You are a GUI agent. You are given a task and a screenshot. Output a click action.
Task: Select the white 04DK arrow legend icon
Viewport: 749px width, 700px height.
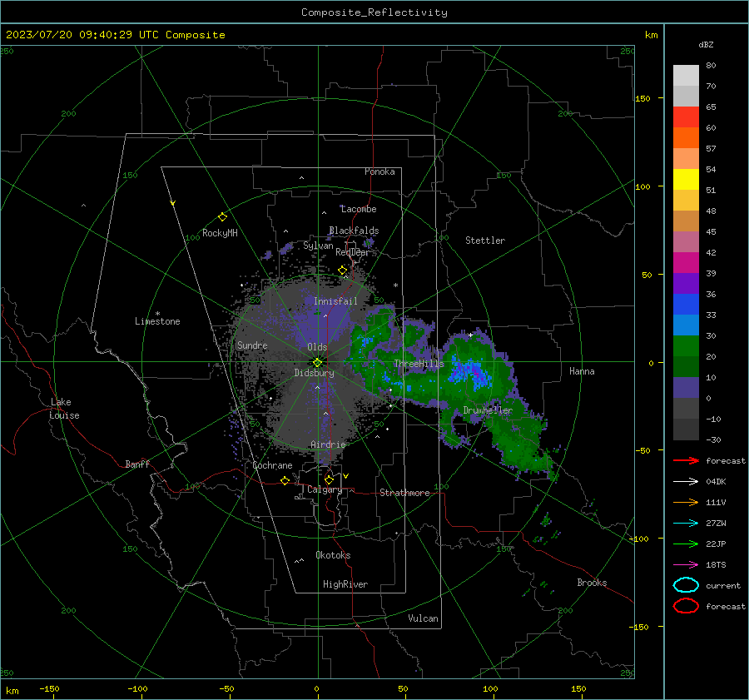686,481
